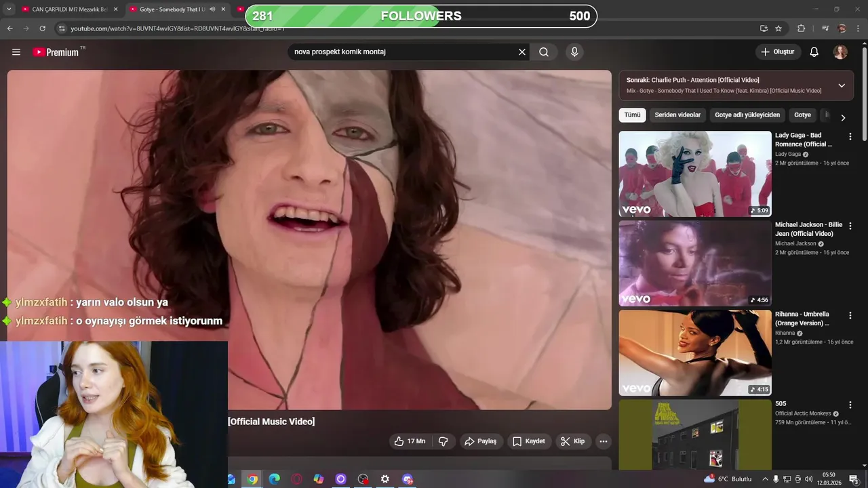
Task: Open the Arctic Monkeys 505 thumbnail
Action: 695,434
